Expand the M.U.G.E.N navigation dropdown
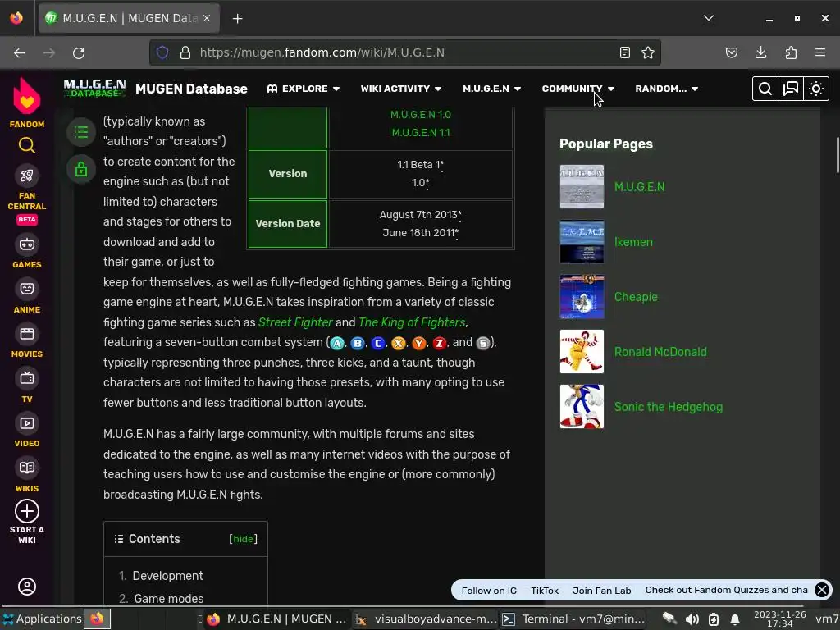The image size is (840, 630). [492, 89]
